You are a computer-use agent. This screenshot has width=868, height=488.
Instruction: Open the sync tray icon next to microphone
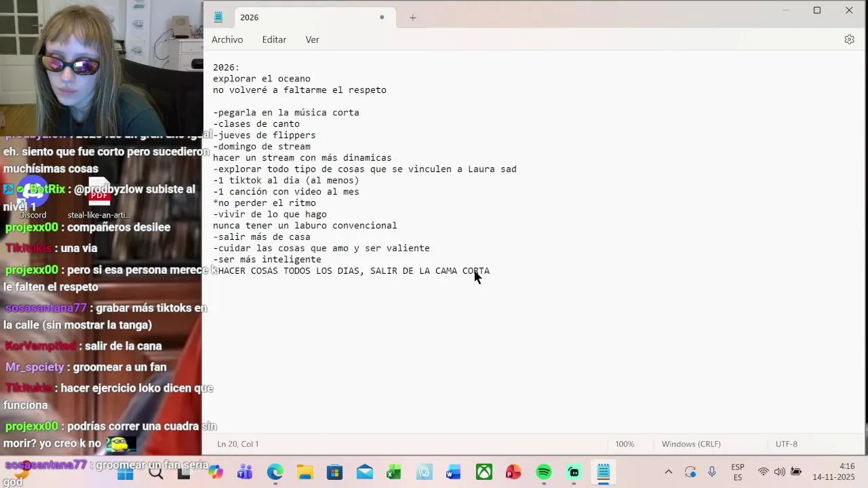[690, 472]
